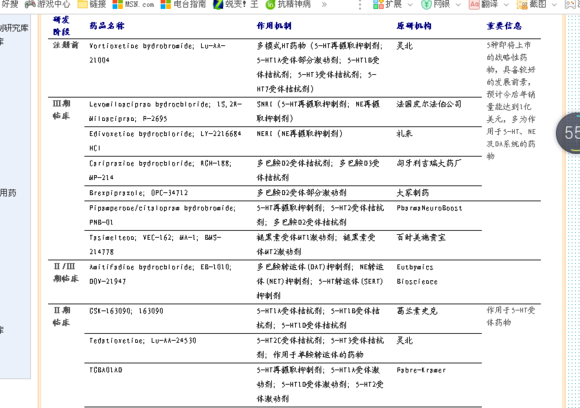This screenshot has width=580, height=408.
Task: Click the 匈牙利吉瑞大药厂 institution cell
Action: coord(429,163)
